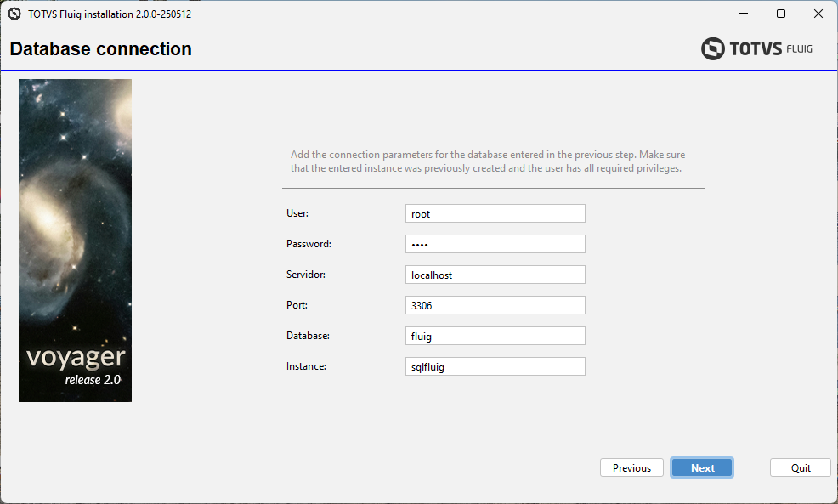This screenshot has height=504, width=838.
Task: Maximize the installer window
Action: pos(781,14)
